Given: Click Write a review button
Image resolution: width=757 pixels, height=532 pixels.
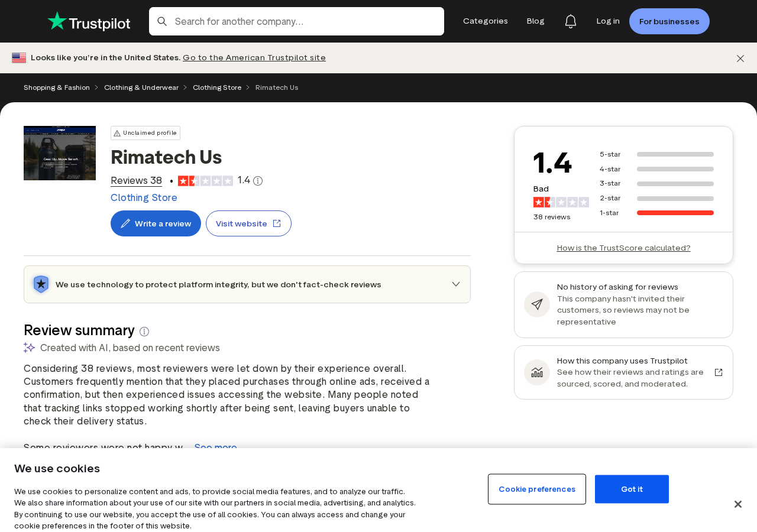Looking at the screenshot, I should [156, 223].
